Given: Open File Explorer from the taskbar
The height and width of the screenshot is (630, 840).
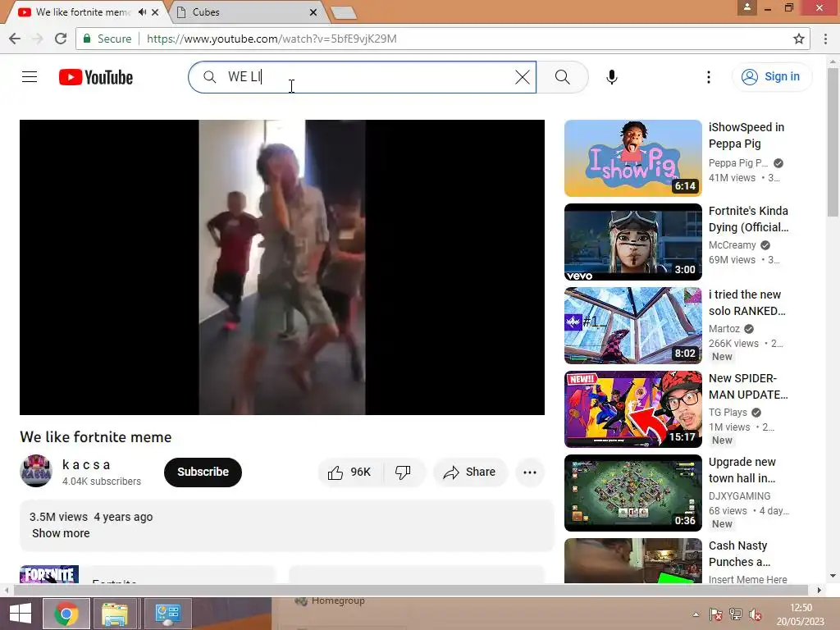Looking at the screenshot, I should click(x=115, y=614).
